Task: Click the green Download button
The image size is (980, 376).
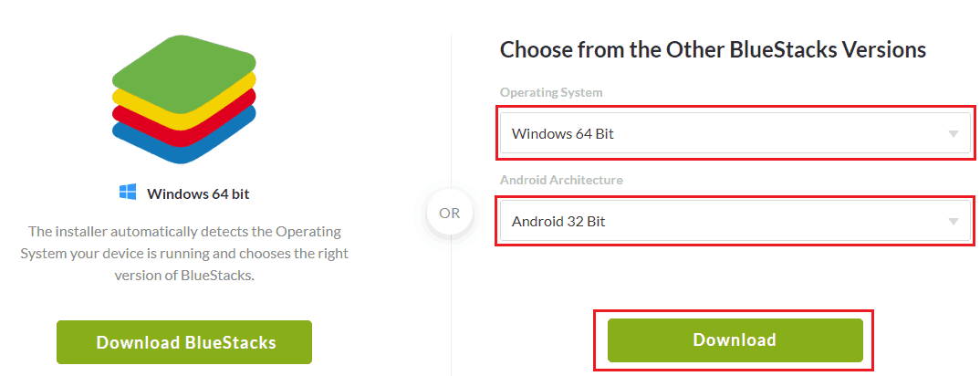Action: 735,340
